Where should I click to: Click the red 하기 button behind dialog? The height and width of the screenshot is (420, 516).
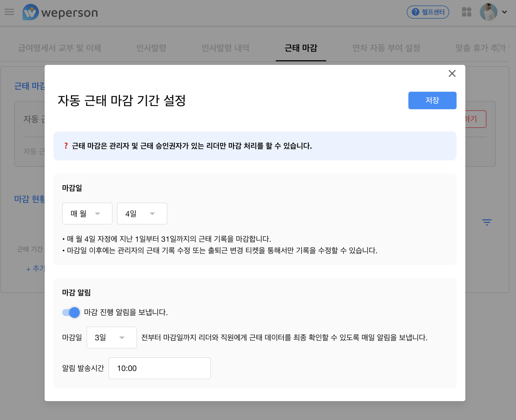[475, 119]
